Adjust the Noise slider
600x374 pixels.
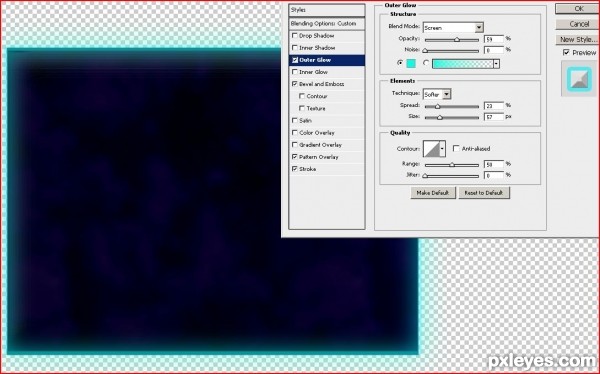425,51
